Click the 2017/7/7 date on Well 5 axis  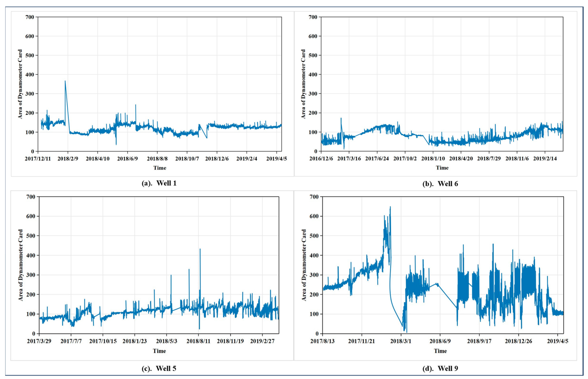point(71,341)
